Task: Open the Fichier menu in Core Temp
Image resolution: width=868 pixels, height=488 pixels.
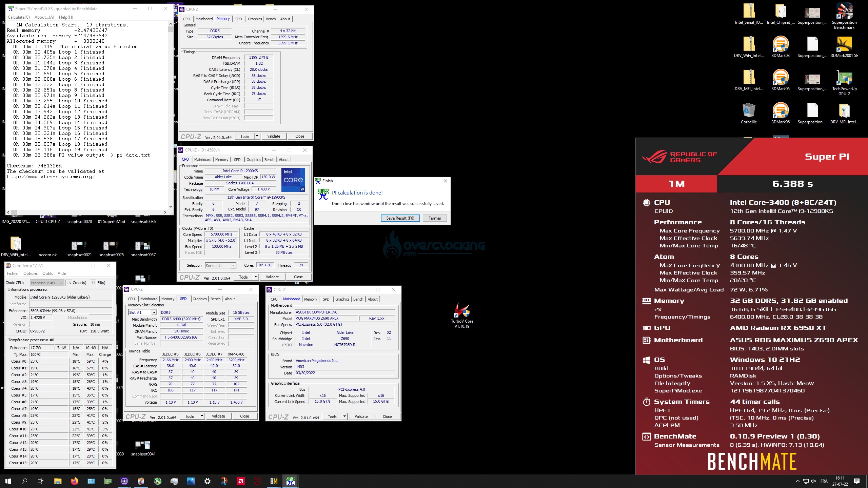Action: (x=13, y=273)
